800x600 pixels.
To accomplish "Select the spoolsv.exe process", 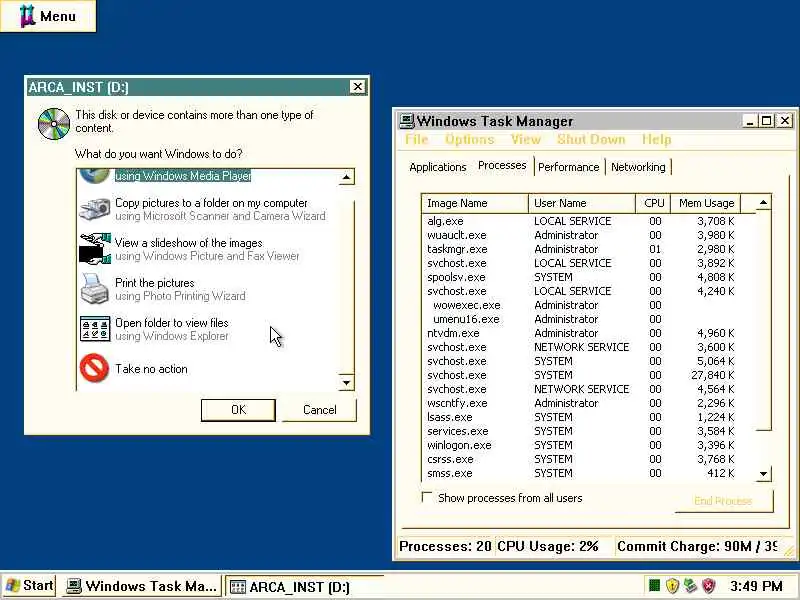I will pyautogui.click(x=581, y=277).
